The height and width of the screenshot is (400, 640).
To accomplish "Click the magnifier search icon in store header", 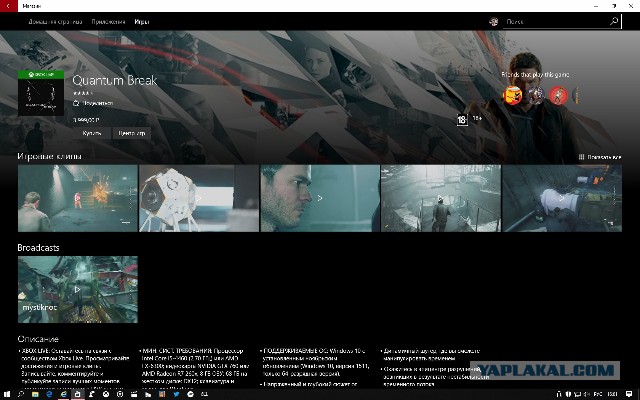I will 614,21.
